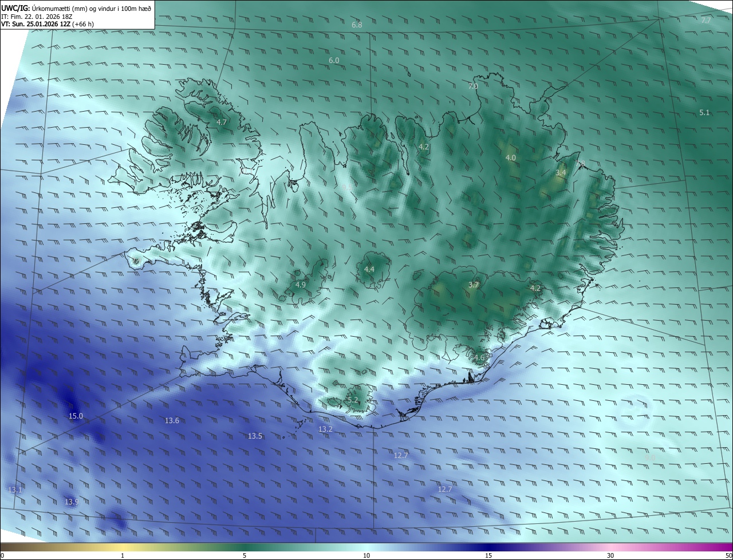Click the 3.4 value label on the map
The height and width of the screenshot is (560, 733).
[561, 172]
